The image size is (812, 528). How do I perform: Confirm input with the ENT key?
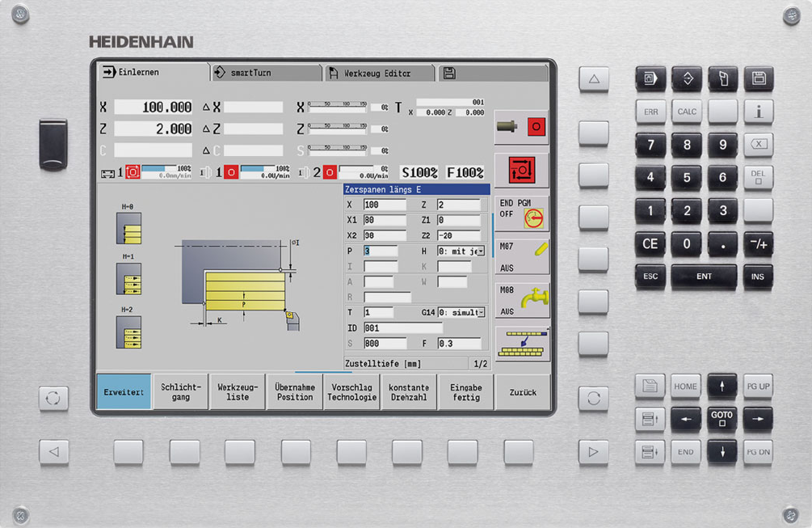(x=704, y=277)
